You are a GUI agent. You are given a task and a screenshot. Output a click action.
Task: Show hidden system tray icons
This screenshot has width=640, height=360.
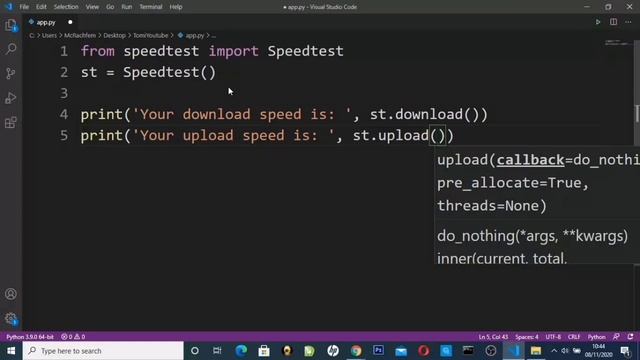tap(554, 351)
